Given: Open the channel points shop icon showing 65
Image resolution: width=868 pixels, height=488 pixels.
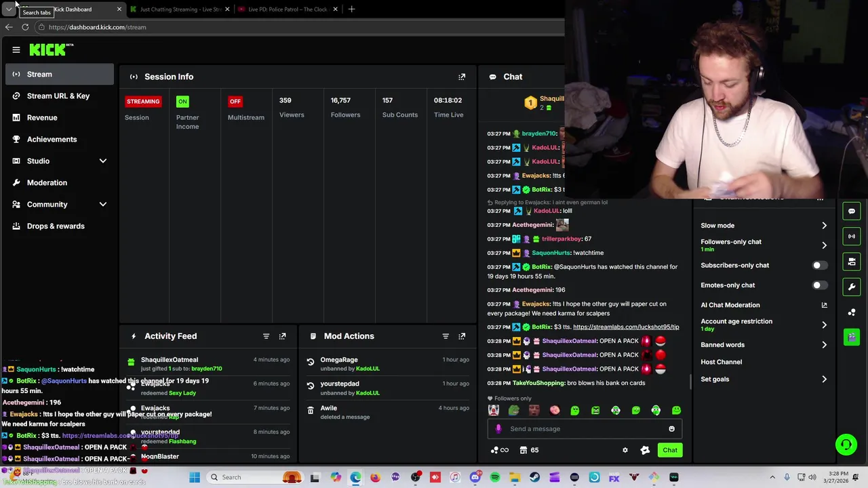Looking at the screenshot, I should point(529,450).
